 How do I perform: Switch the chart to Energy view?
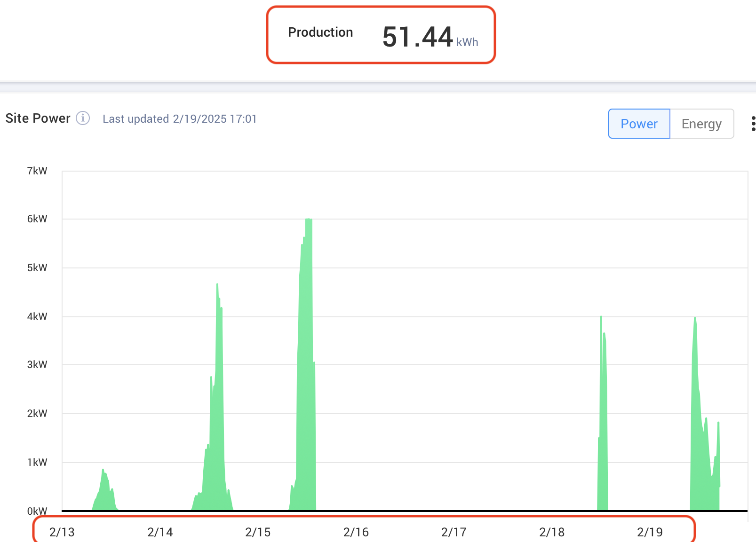[x=701, y=124]
